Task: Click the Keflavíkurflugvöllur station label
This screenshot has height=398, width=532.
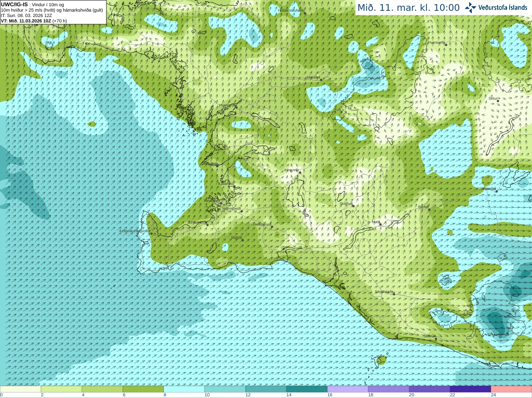Action: click(135, 231)
